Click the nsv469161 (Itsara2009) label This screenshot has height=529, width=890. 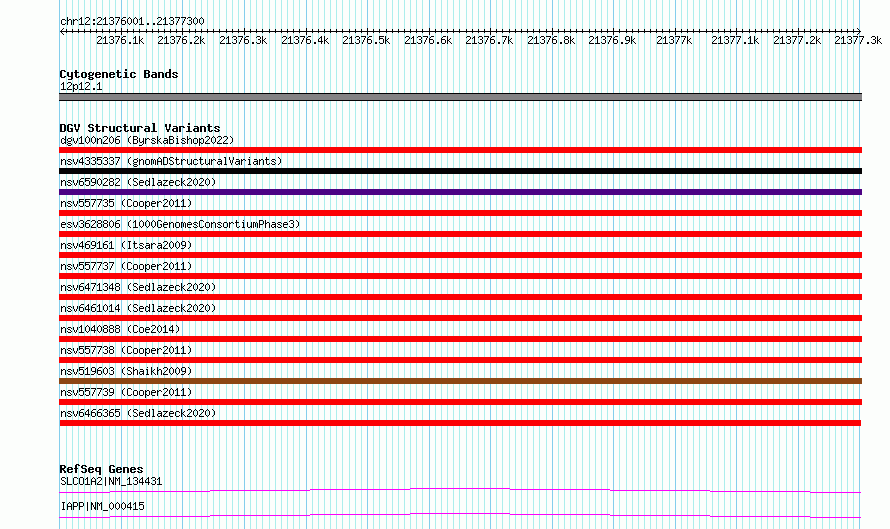(126, 245)
